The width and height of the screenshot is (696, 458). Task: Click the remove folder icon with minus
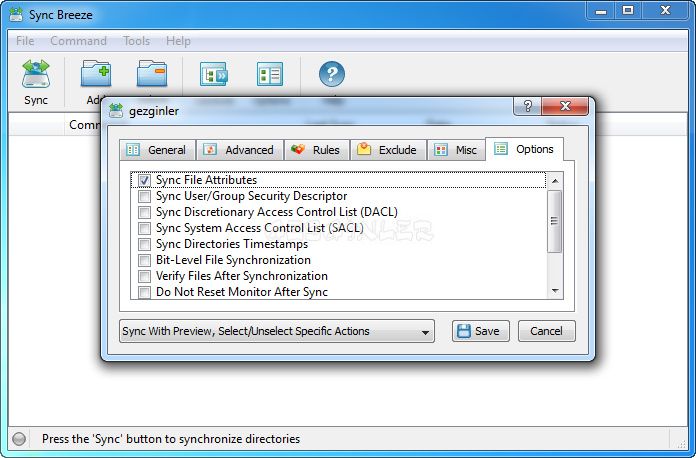point(152,74)
